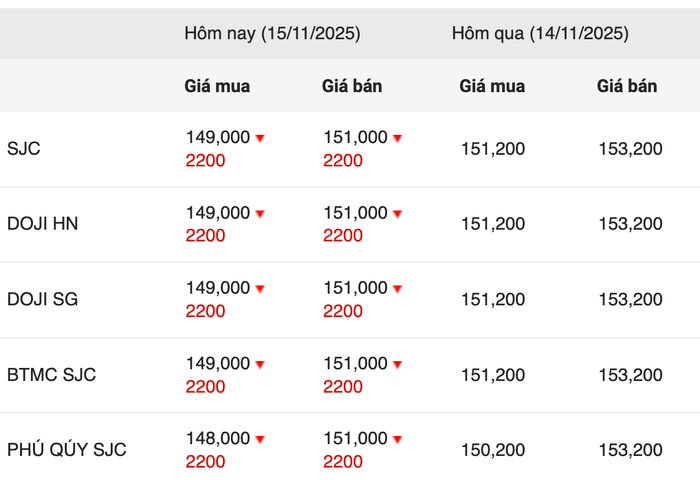Open the DOJI HN row label
Screen dimensions: 700x480
(x=42, y=224)
